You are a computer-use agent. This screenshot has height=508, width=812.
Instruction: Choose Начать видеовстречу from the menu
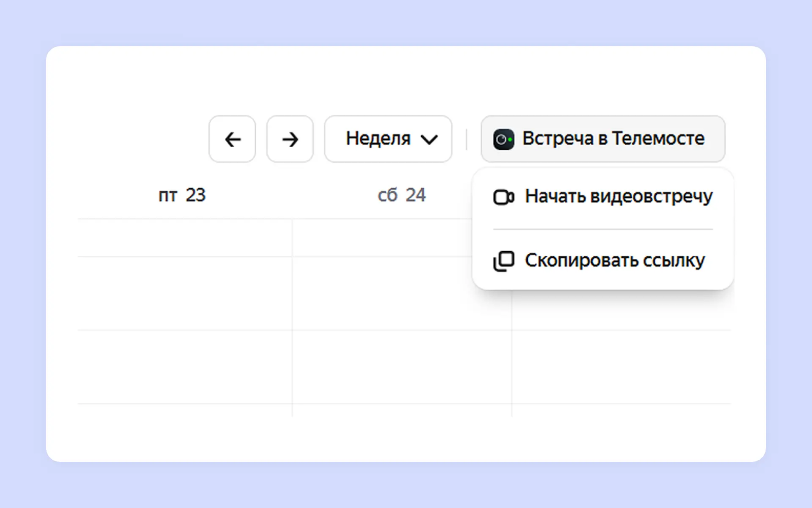(x=603, y=196)
